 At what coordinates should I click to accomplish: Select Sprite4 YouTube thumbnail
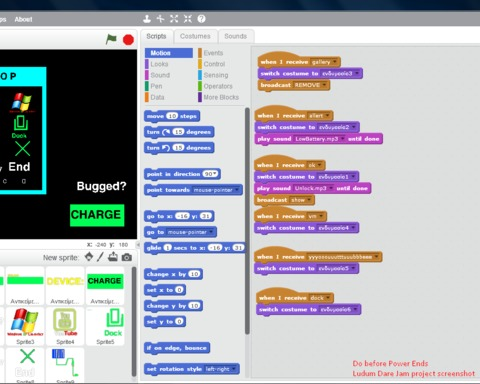pyautogui.click(x=65, y=326)
